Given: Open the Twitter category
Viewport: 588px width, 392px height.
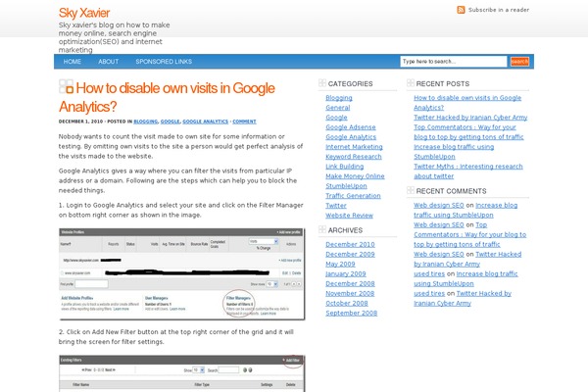Looking at the screenshot, I should click(x=336, y=206).
